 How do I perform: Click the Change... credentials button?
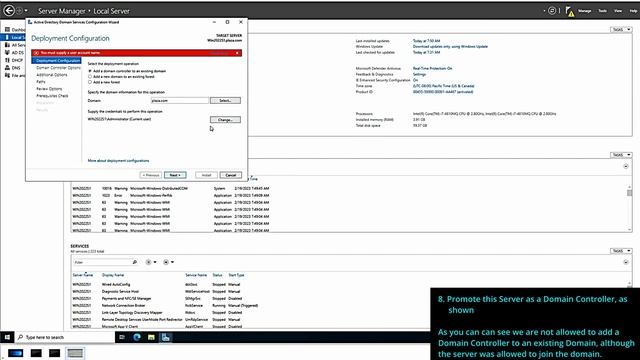[x=225, y=120]
